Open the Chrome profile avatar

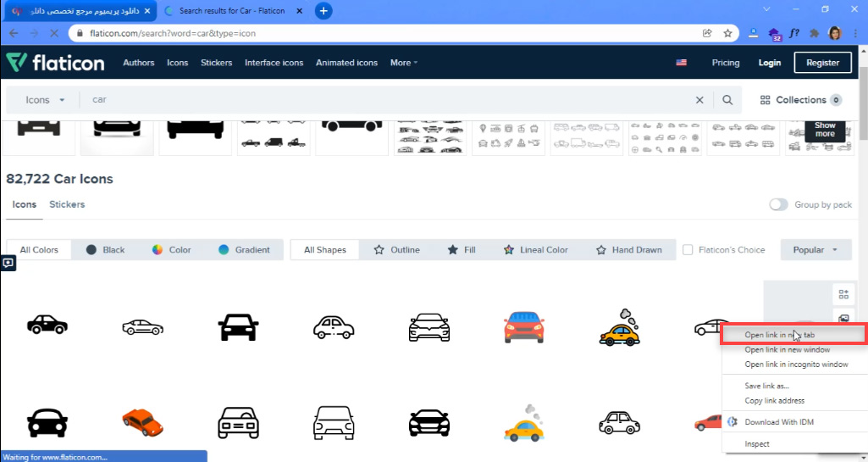pyautogui.click(x=835, y=33)
